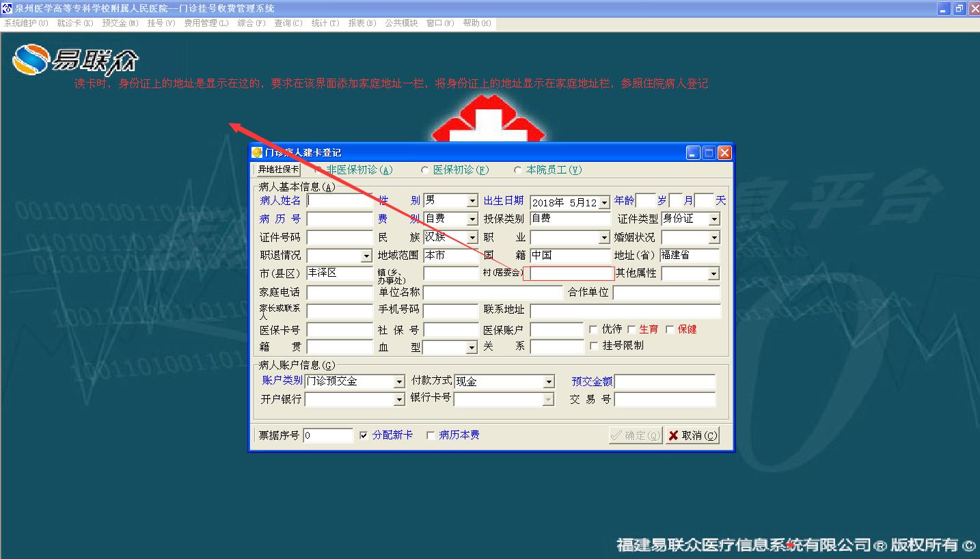Expand the 费别 dropdown showing 自费

coord(472,219)
